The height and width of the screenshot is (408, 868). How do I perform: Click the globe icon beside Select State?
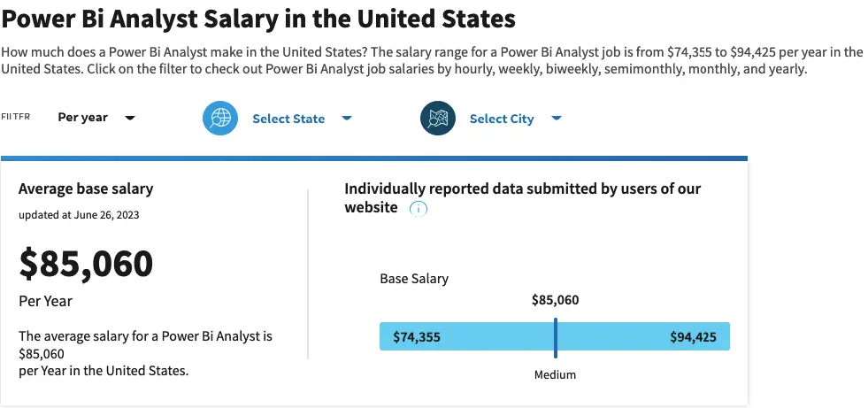(220, 119)
